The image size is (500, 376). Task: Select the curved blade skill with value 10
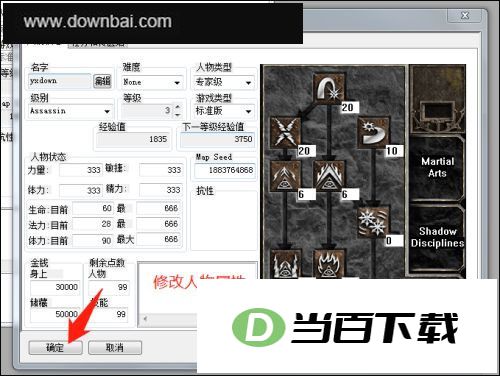pyautogui.click(x=373, y=132)
